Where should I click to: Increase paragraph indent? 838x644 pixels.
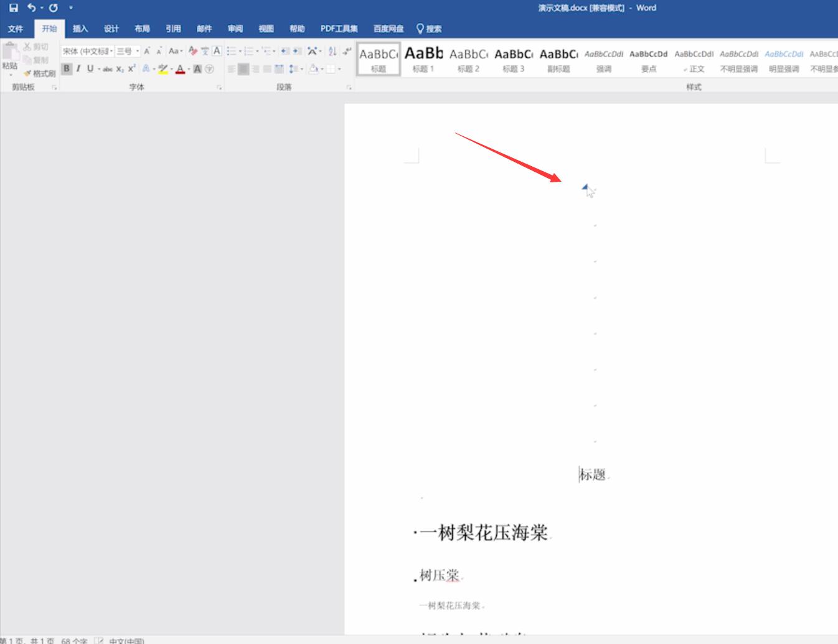coord(297,51)
